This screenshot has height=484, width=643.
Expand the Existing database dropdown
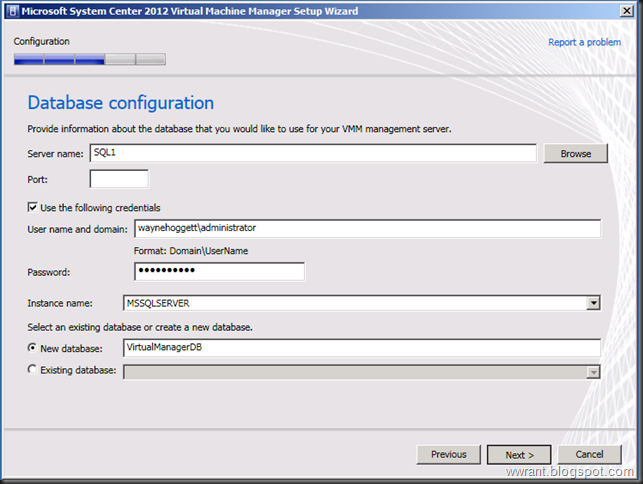pyautogui.click(x=593, y=372)
